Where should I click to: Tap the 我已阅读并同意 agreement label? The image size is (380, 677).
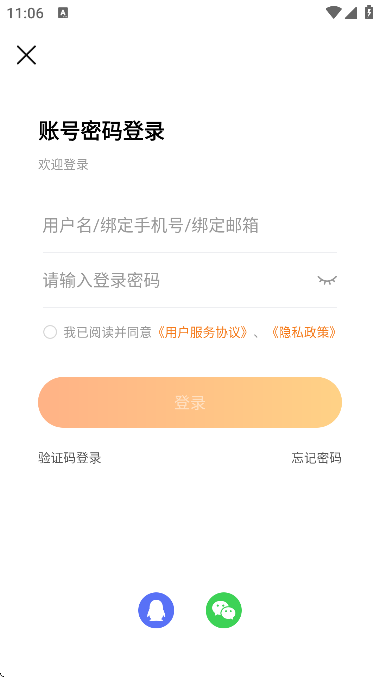coord(108,332)
